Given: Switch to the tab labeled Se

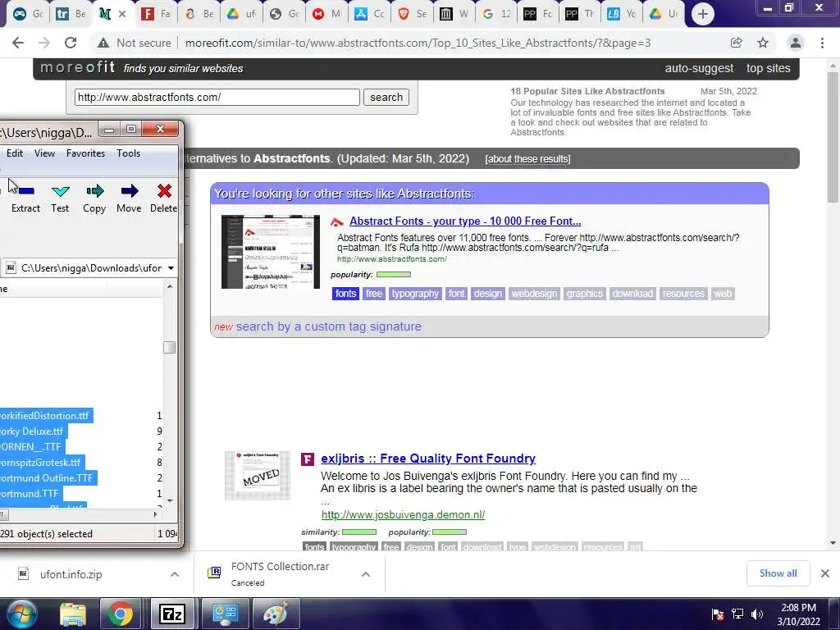Looking at the screenshot, I should [413, 14].
